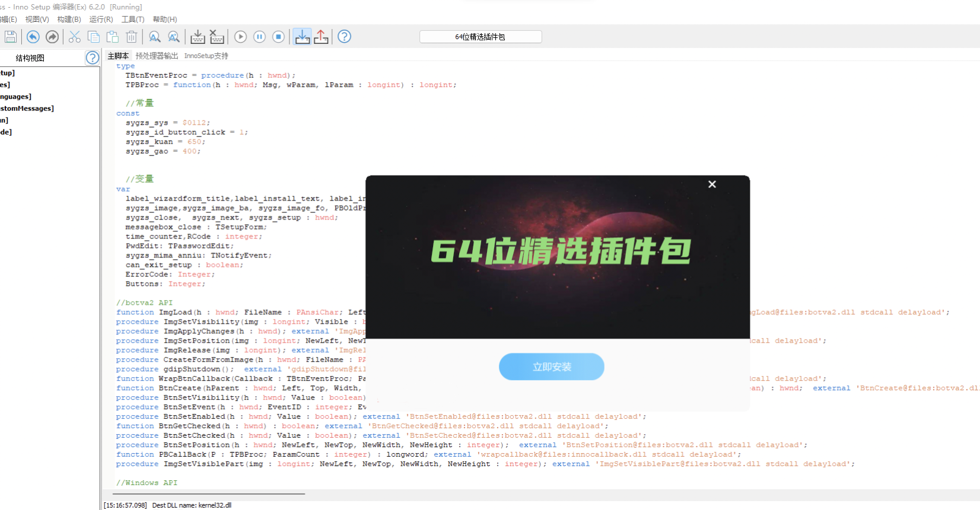Click the //Windows API comment line

(x=147, y=483)
